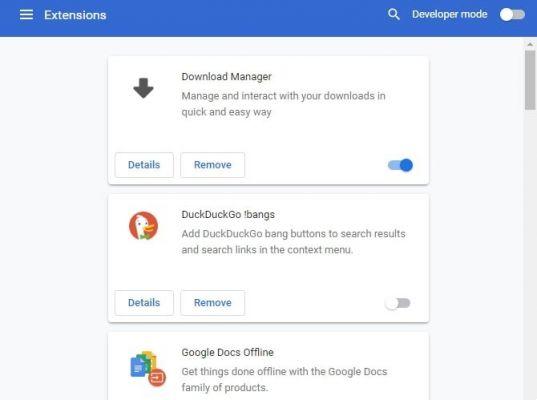Disable the Download Manager extension toggle

click(x=400, y=165)
